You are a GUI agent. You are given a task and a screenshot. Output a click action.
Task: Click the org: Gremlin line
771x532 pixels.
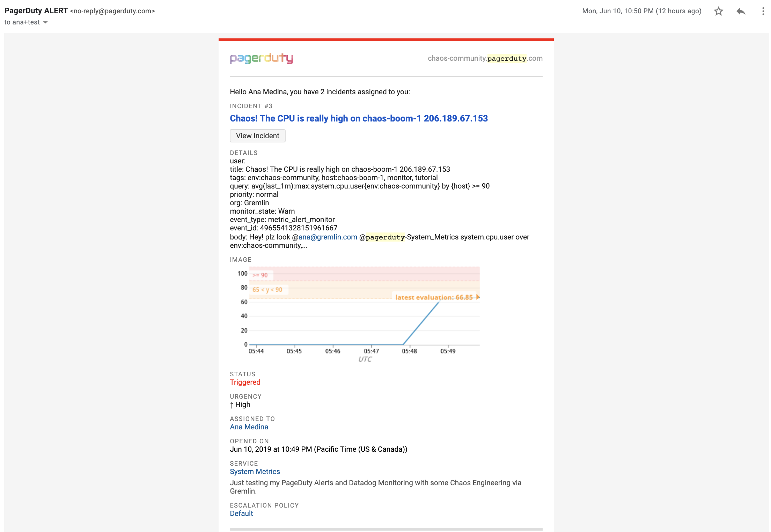coord(249,203)
